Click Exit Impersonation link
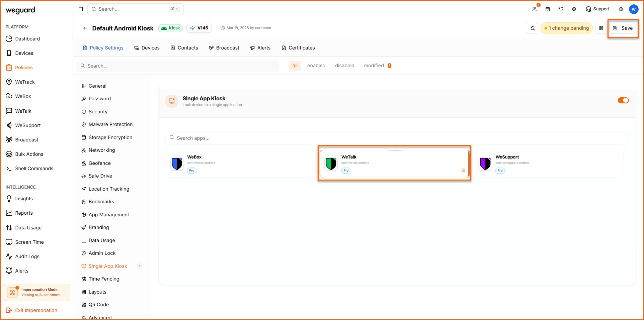This screenshot has width=644, height=320. (36, 310)
